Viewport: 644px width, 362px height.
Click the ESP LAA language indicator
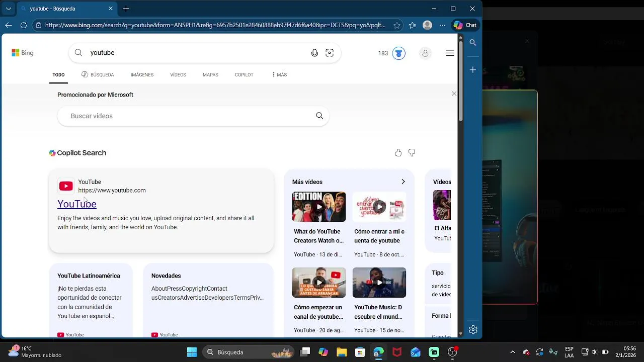click(x=569, y=352)
